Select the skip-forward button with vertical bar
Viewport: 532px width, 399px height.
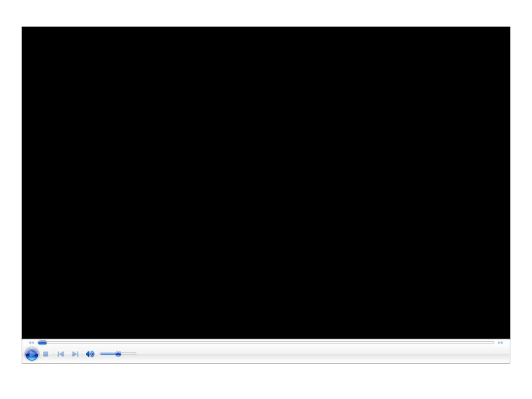75,354
